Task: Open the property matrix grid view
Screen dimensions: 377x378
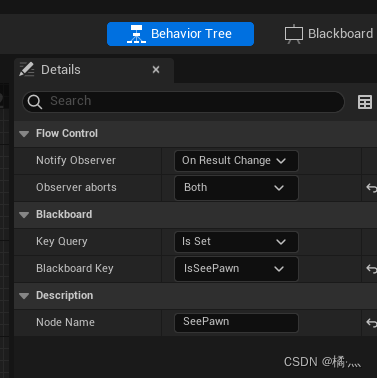Action: [x=365, y=102]
